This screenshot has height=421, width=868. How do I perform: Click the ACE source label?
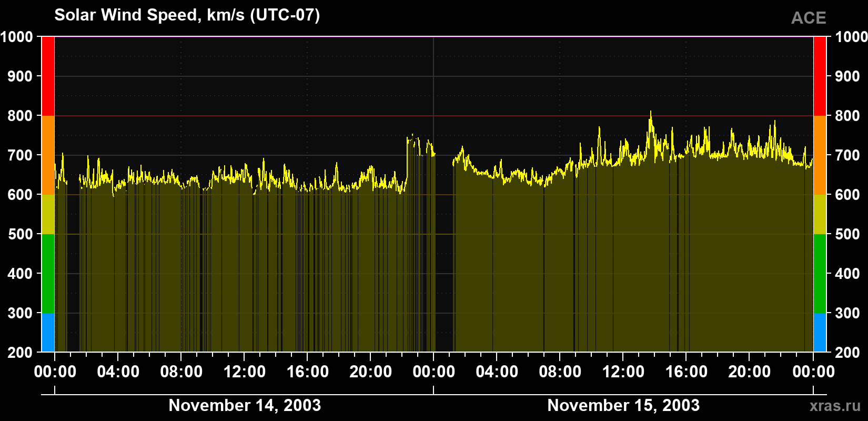tap(809, 18)
